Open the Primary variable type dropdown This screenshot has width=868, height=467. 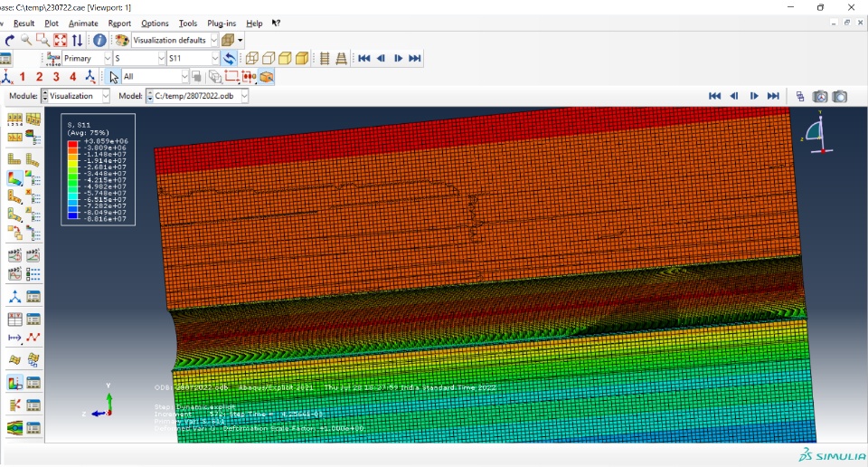[x=87, y=58]
